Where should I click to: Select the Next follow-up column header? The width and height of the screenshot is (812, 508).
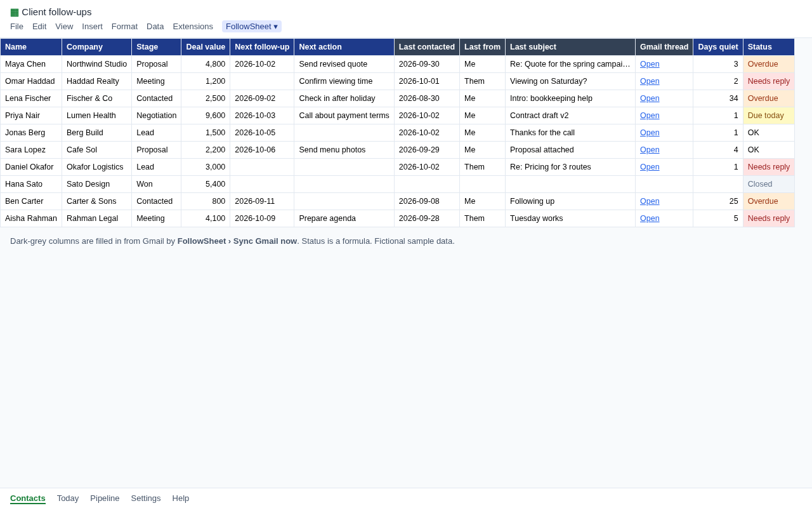(262, 47)
